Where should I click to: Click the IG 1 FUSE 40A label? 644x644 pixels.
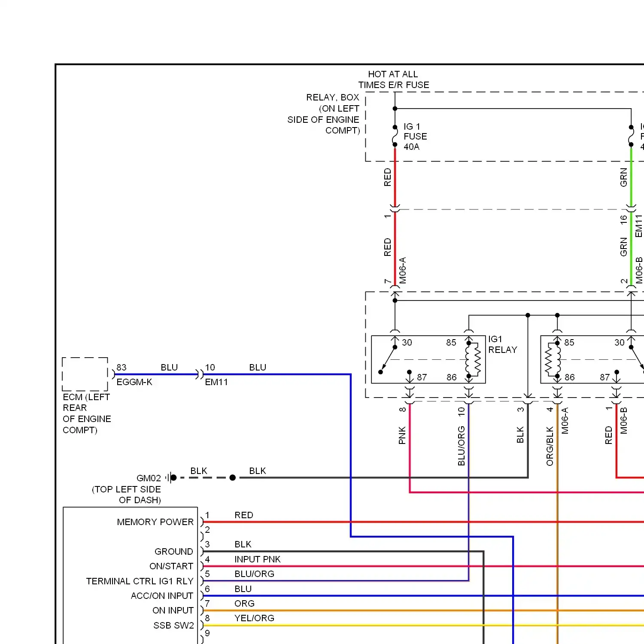coord(415,137)
